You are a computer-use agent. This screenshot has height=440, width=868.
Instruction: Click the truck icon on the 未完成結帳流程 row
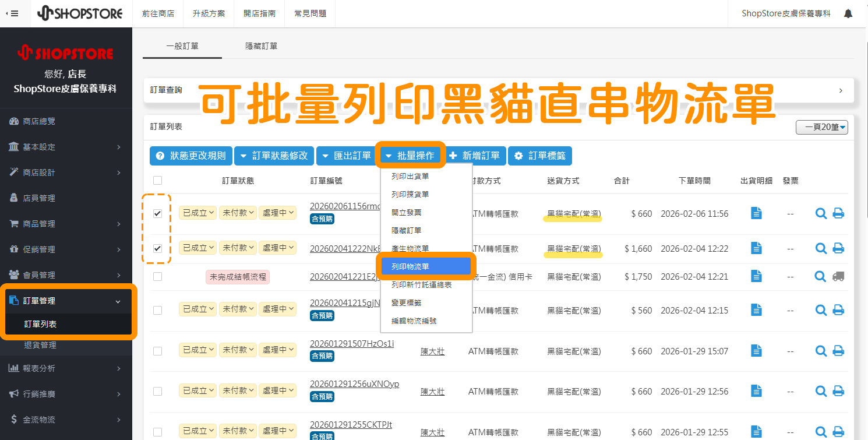(x=839, y=277)
